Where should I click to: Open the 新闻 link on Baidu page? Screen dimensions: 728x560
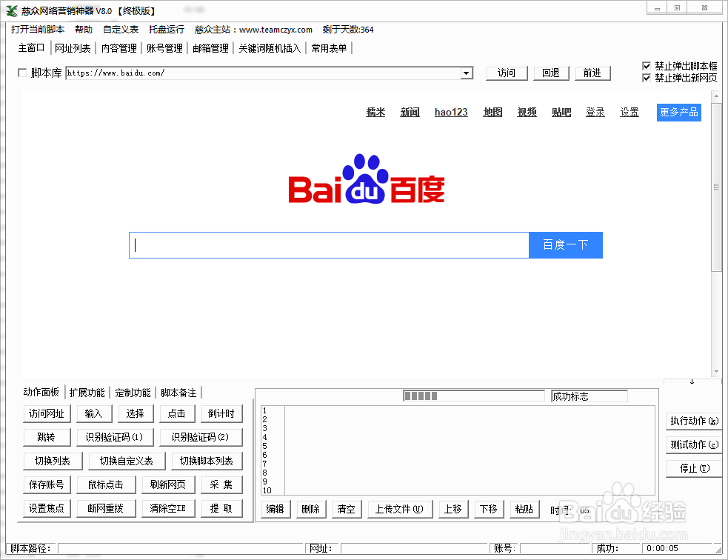pyautogui.click(x=410, y=112)
